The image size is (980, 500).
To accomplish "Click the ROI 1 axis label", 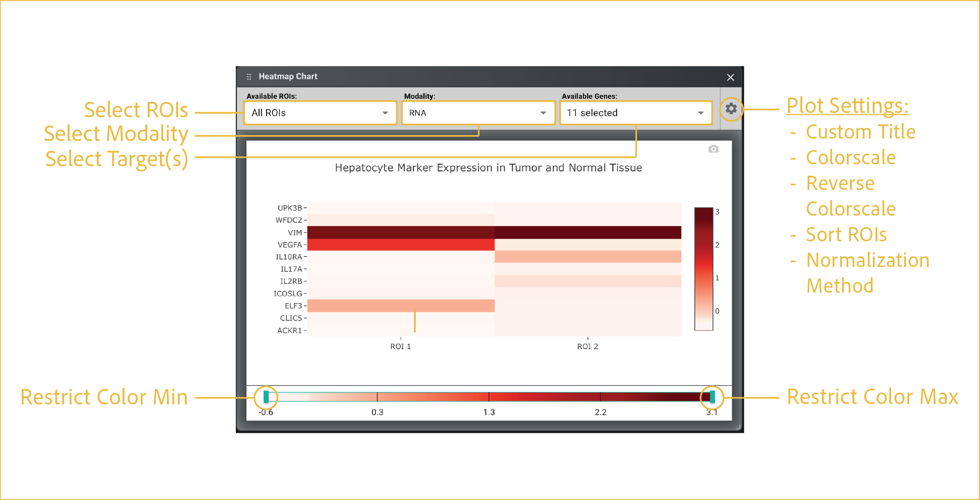I will click(x=401, y=346).
